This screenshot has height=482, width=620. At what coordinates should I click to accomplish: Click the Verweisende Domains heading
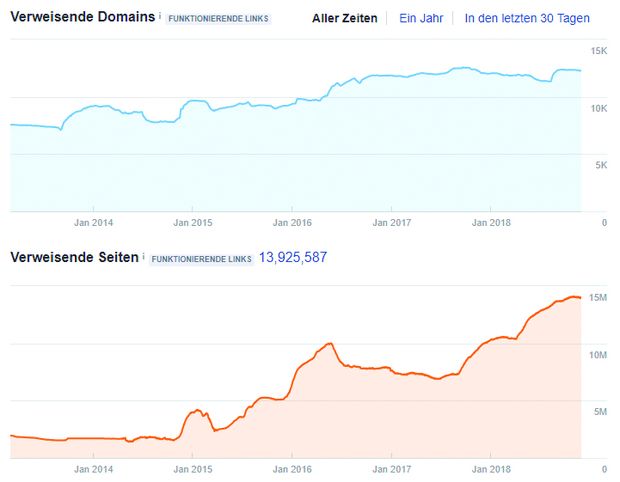(83, 17)
